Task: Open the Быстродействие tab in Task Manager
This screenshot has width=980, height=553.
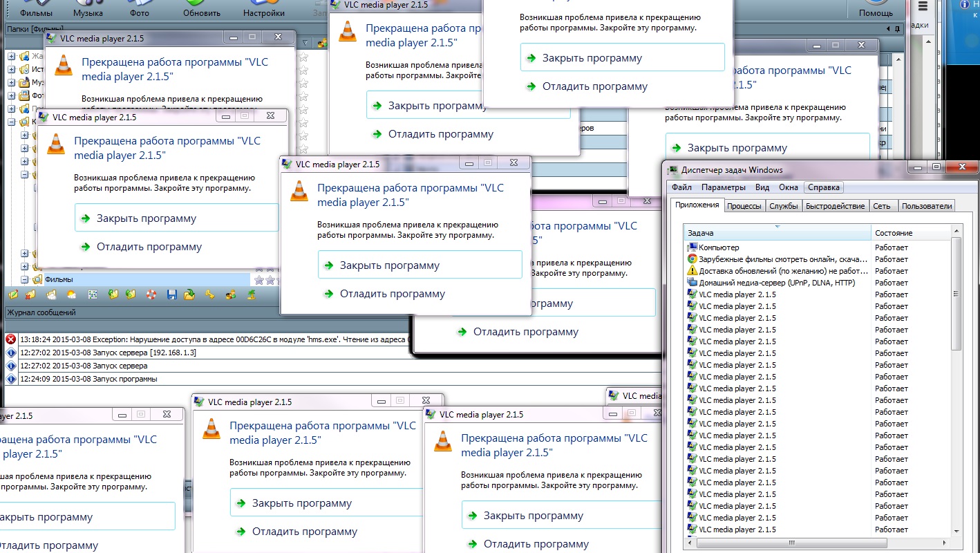Action: pyautogui.click(x=835, y=206)
